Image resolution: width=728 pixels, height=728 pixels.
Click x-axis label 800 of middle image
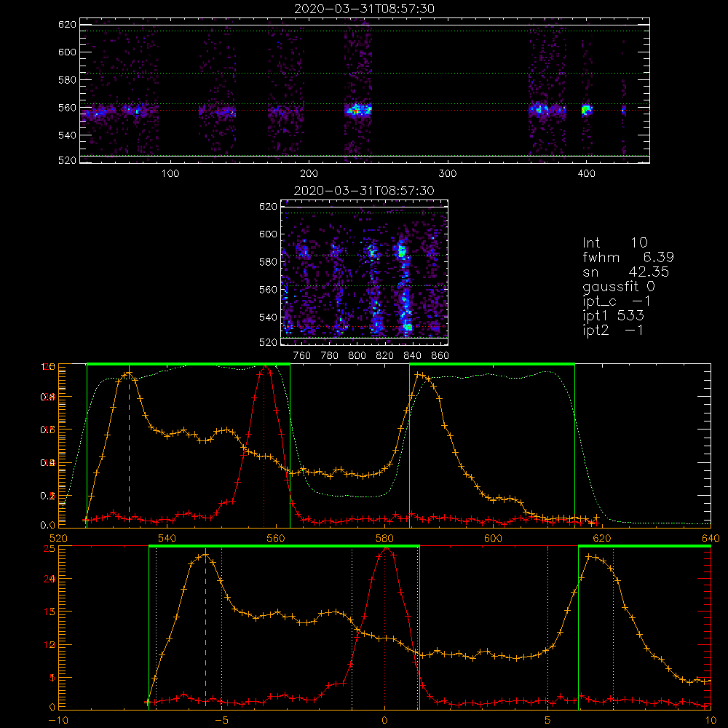357,356
